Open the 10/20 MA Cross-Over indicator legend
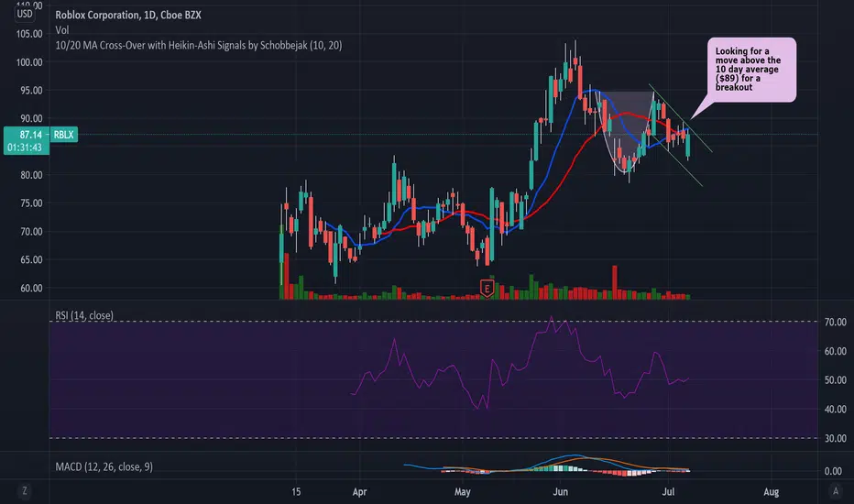Viewport: 854px width, 504px height. pos(199,45)
